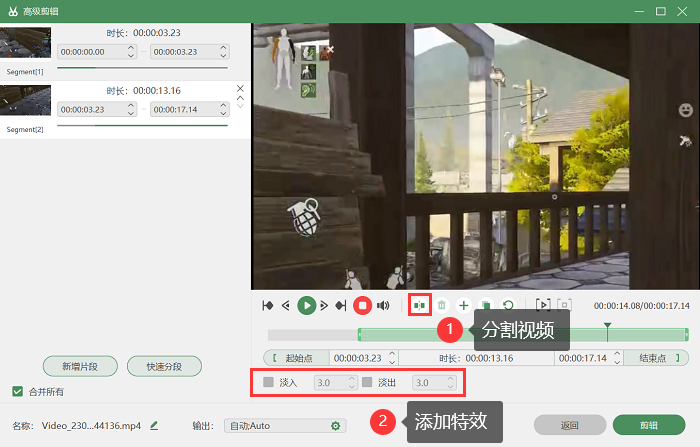Change the fade-out duration stepper
The height and width of the screenshot is (447, 700).
pyautogui.click(x=450, y=383)
